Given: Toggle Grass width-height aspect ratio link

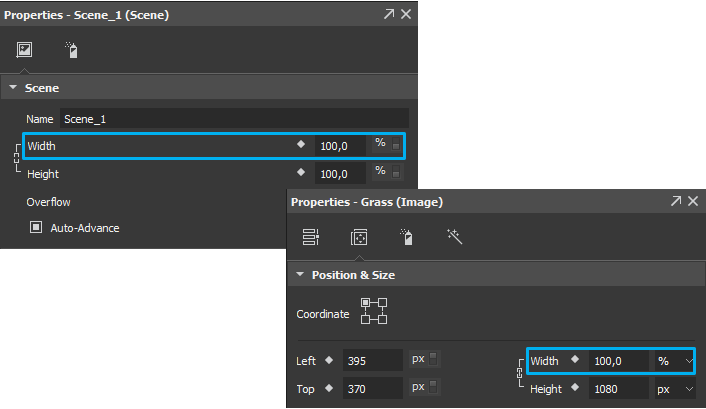Looking at the screenshot, I should click(520, 373).
